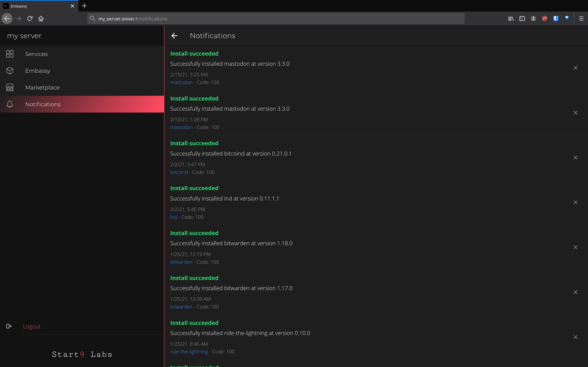Open the lnd service link
588x367 pixels.
tap(173, 217)
